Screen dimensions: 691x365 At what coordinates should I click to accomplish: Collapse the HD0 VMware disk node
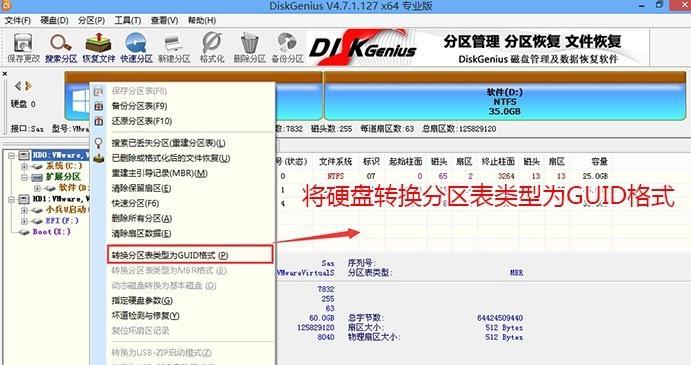(11, 155)
